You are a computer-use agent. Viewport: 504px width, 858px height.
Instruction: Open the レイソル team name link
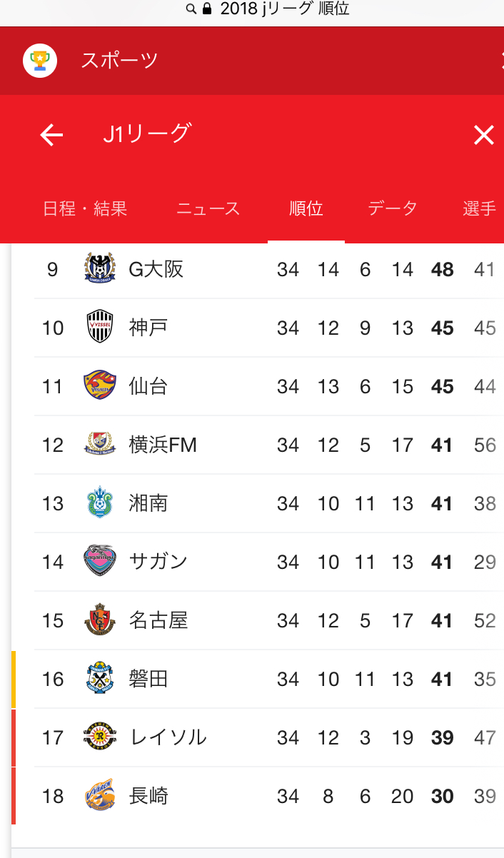(x=168, y=737)
